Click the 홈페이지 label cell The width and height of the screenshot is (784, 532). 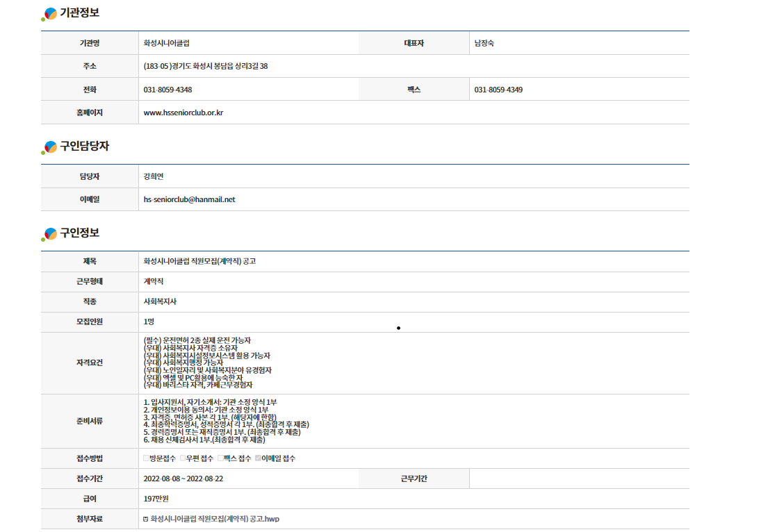point(90,113)
